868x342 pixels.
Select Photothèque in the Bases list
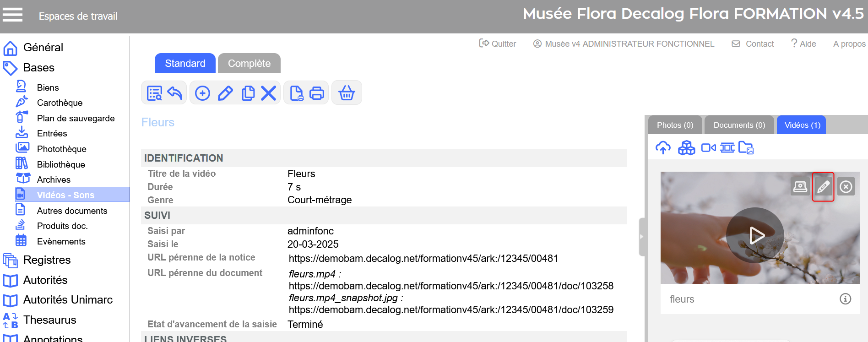(61, 149)
